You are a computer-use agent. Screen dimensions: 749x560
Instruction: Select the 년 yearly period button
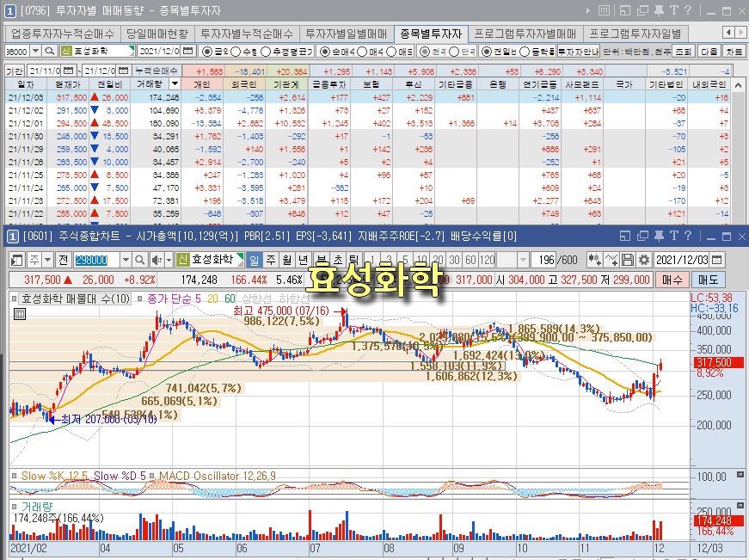[303, 260]
